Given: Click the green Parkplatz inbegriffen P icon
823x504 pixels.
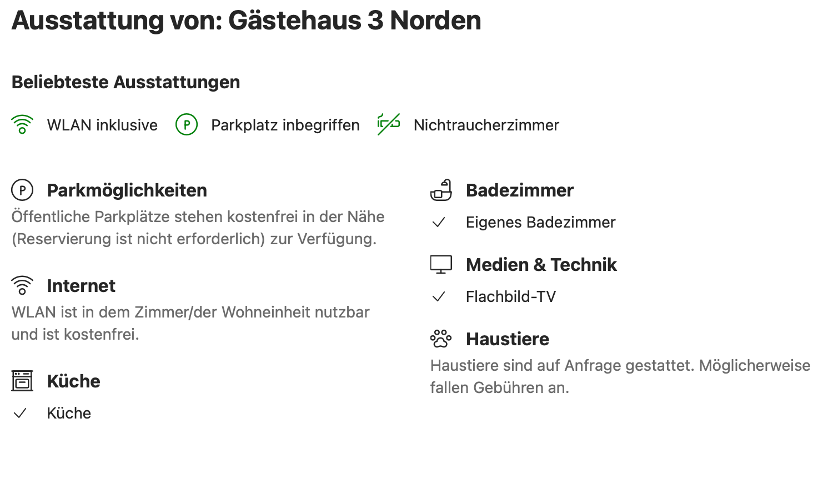Looking at the screenshot, I should [x=187, y=125].
